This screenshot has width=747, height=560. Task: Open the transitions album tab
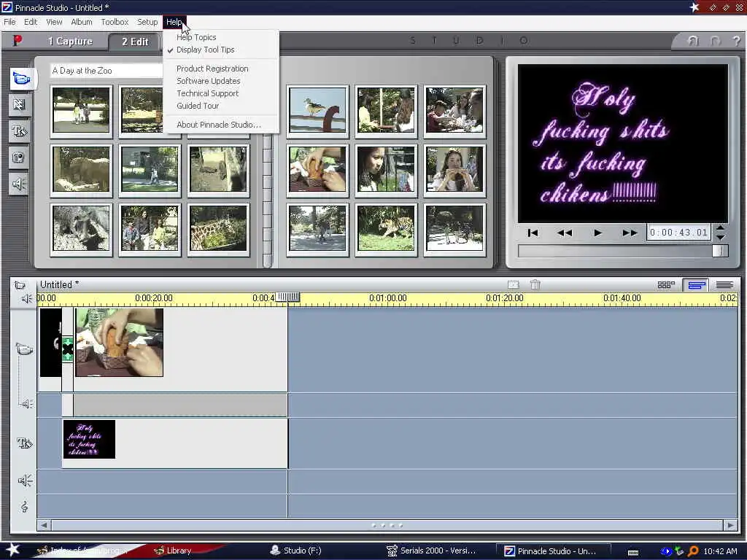pos(20,105)
